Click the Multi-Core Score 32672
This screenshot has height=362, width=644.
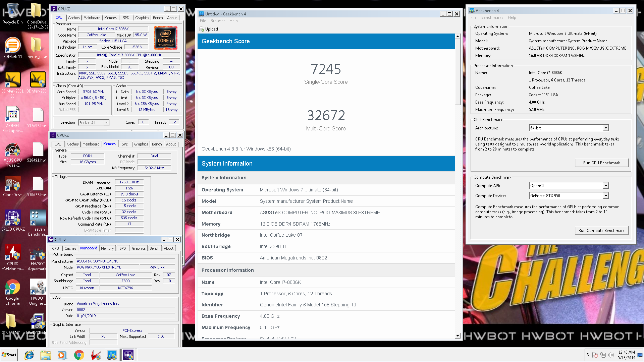[326, 116]
